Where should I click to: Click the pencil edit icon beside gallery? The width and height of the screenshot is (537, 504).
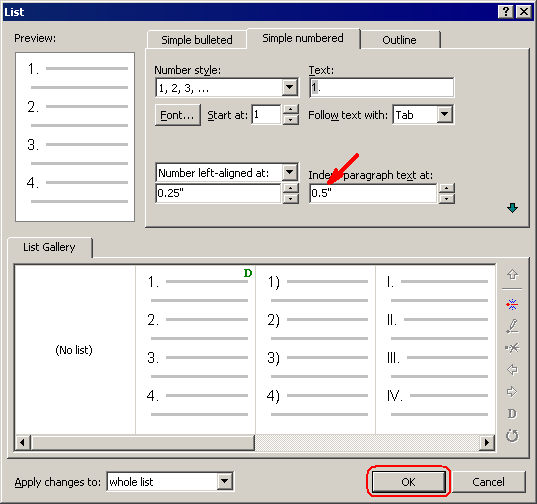[512, 326]
